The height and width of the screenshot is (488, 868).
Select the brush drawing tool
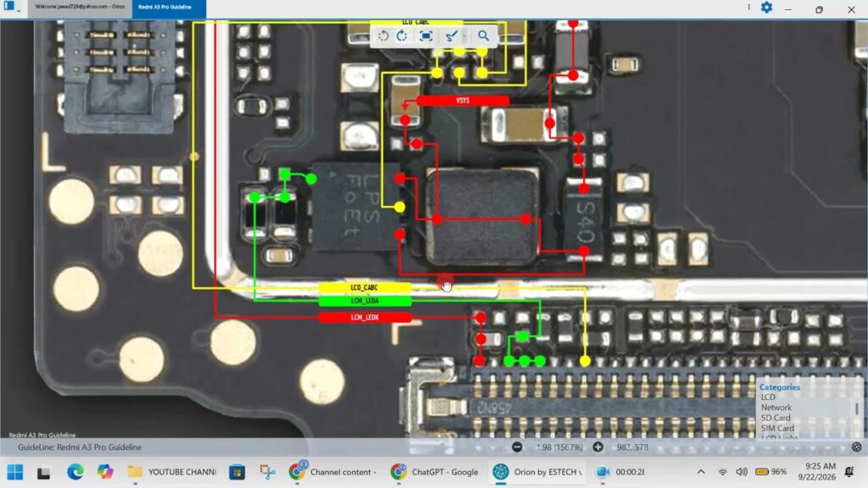[451, 36]
